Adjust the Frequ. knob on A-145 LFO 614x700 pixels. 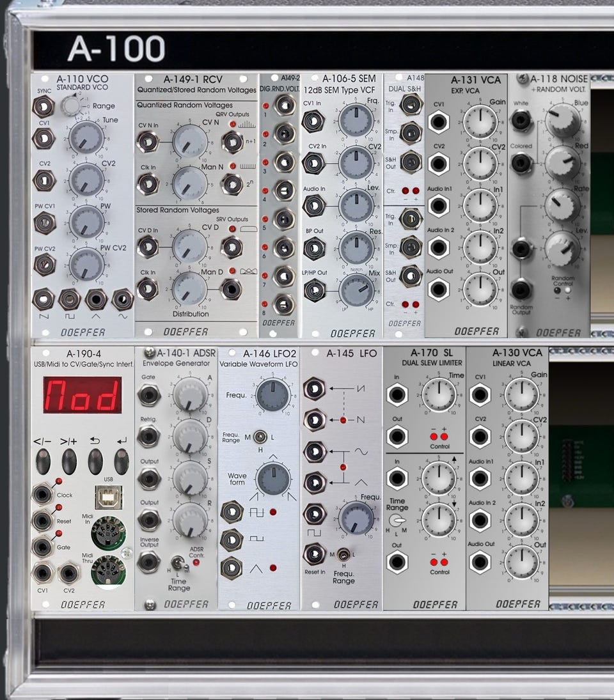pyautogui.click(x=356, y=518)
